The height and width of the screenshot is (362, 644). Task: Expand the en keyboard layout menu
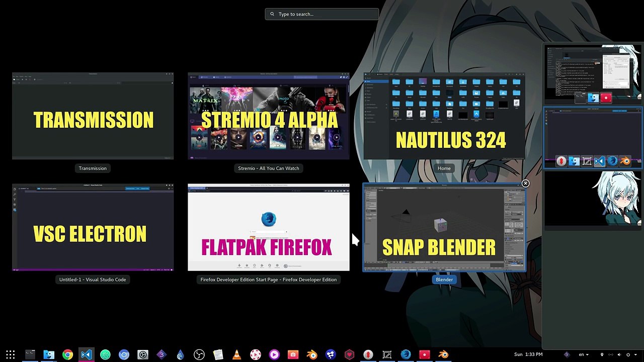coord(583,354)
